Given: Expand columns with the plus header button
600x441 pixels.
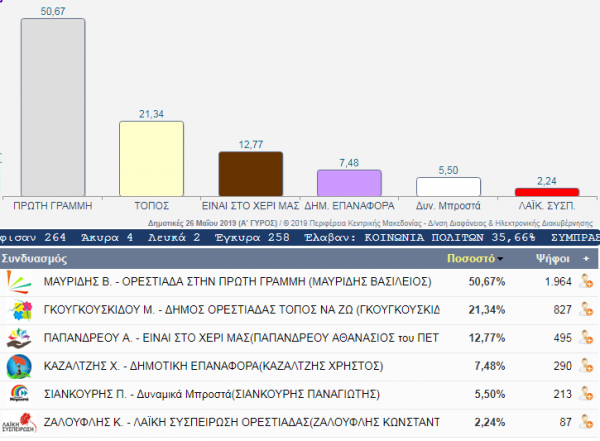Looking at the screenshot, I should [584, 258].
